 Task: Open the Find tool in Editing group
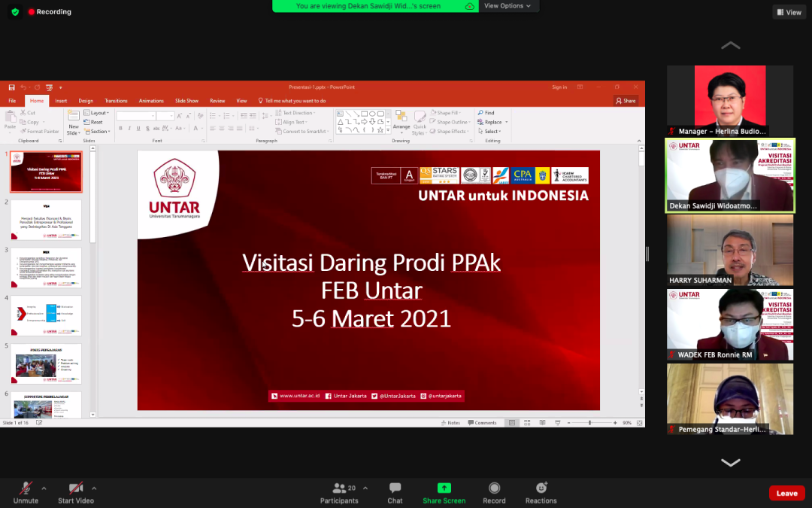click(486, 112)
